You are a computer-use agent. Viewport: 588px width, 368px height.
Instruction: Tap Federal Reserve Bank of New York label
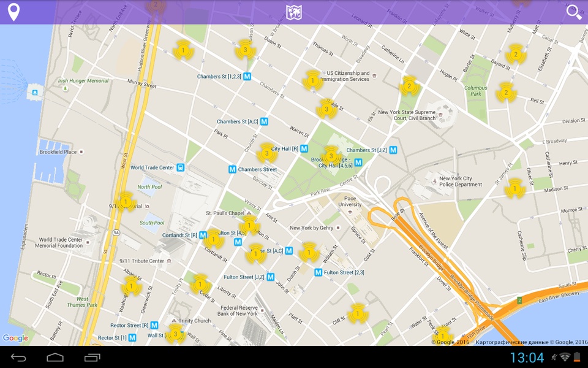tap(238, 310)
